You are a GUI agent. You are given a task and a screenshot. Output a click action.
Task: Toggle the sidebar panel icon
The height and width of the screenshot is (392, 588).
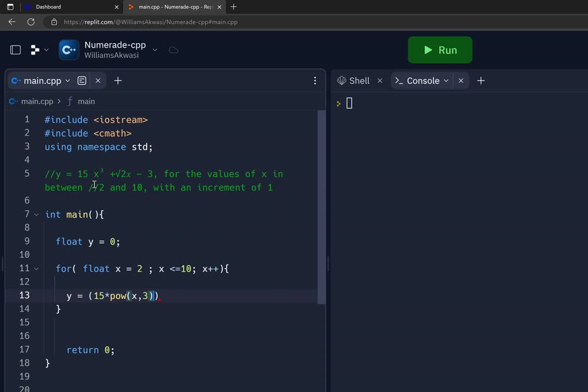[x=16, y=50]
